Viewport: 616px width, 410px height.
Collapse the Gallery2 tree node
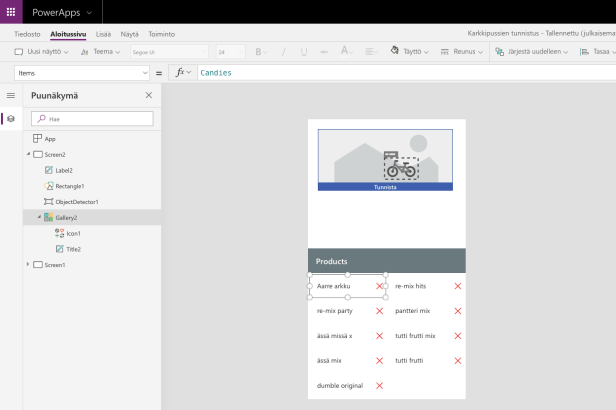(39, 217)
